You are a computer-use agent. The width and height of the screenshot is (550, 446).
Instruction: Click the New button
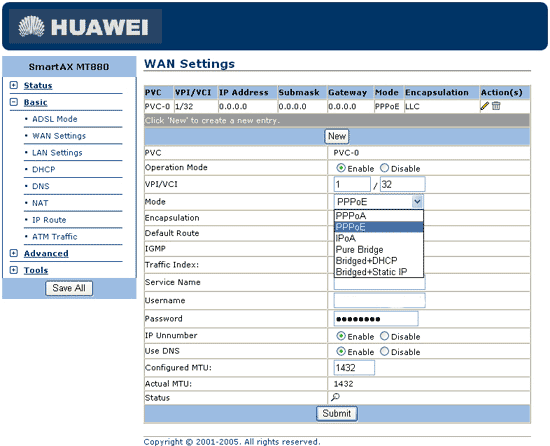pos(337,136)
